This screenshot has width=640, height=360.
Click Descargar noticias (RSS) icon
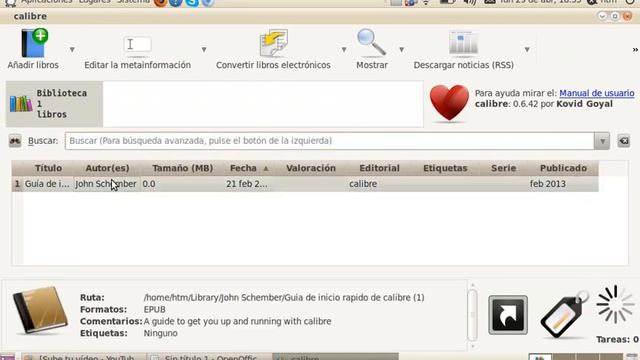[463, 42]
